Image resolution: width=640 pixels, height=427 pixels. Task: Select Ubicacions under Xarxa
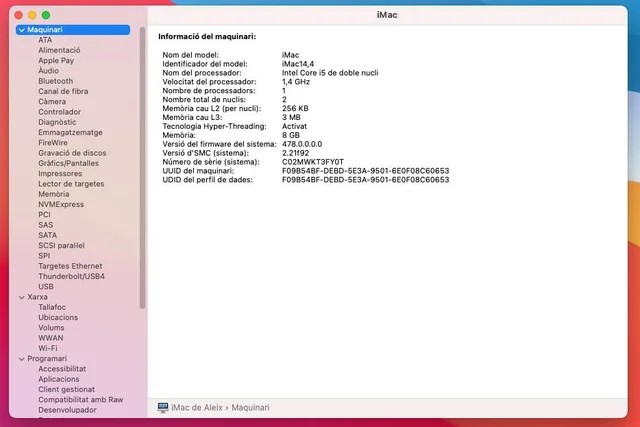(x=58, y=318)
